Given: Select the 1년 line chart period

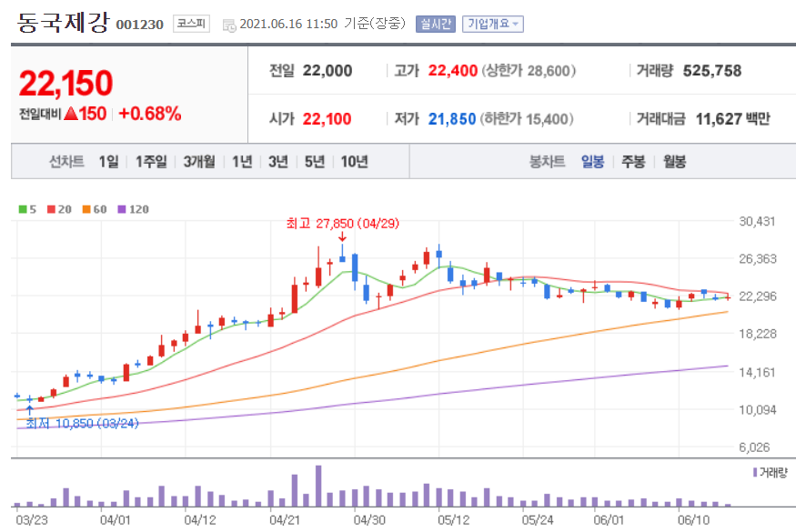Looking at the screenshot, I should coord(242,162).
